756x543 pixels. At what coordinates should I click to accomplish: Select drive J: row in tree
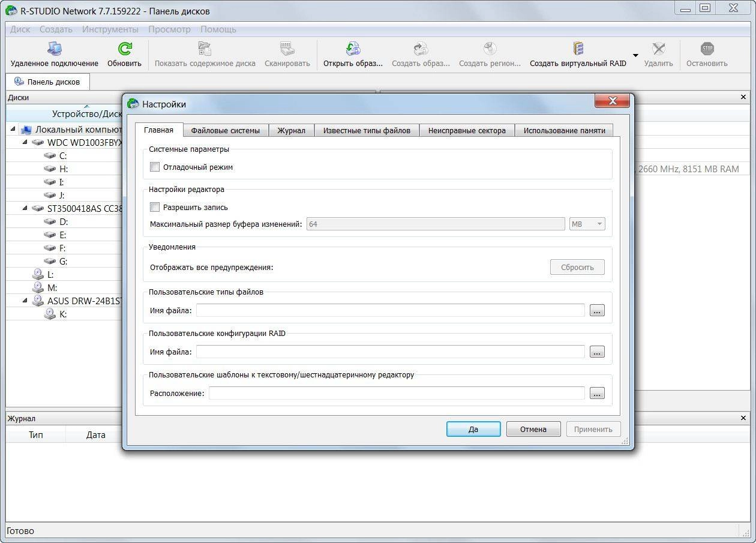pyautogui.click(x=64, y=195)
